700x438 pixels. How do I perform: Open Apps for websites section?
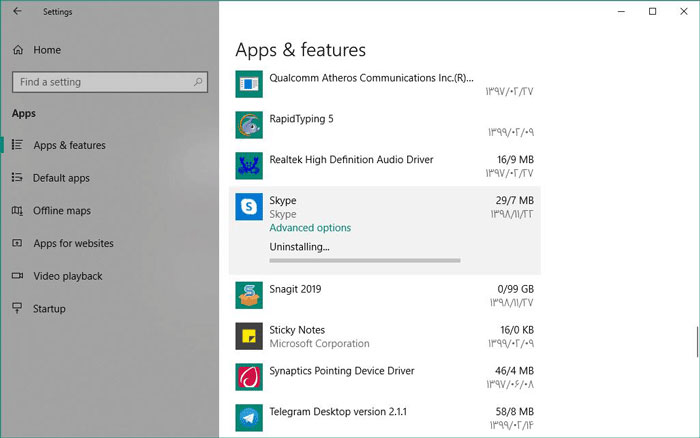(73, 243)
